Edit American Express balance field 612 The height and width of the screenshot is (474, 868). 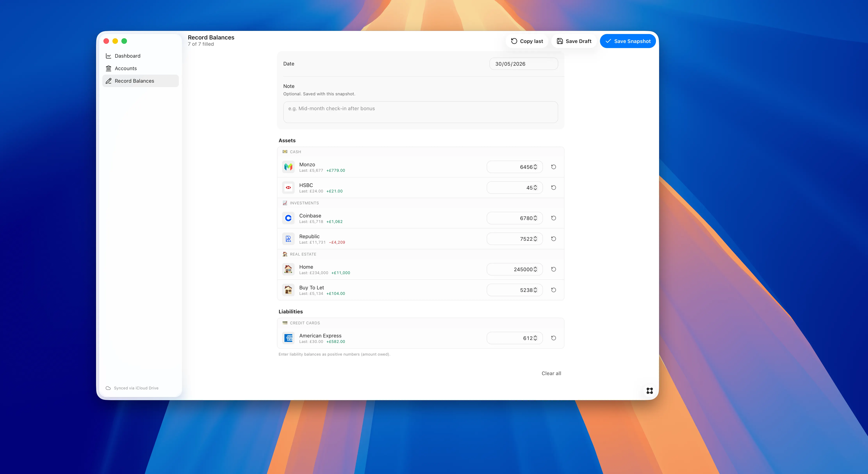point(514,338)
